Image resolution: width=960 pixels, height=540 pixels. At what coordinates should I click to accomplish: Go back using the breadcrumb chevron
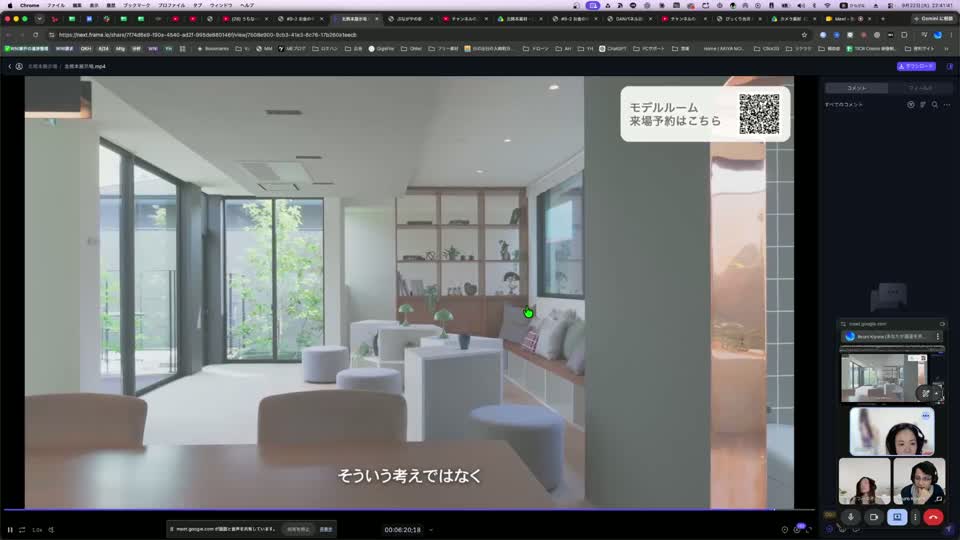[x=10, y=66]
